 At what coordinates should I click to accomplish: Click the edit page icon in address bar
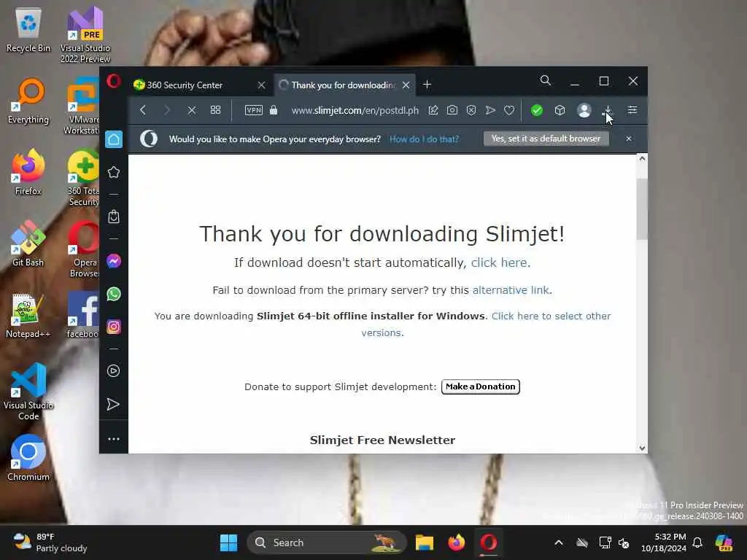coord(433,110)
